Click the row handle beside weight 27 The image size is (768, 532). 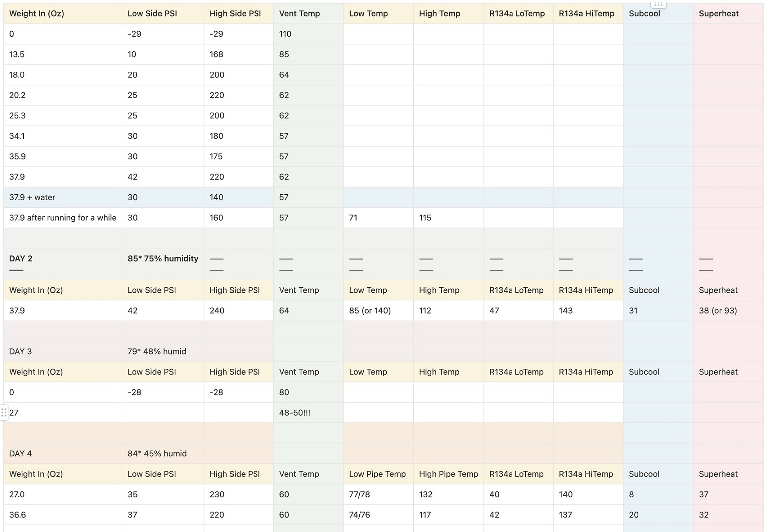point(4,413)
